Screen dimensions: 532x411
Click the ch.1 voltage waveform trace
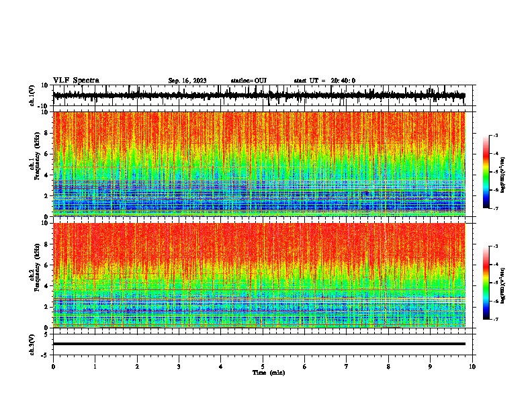point(259,95)
